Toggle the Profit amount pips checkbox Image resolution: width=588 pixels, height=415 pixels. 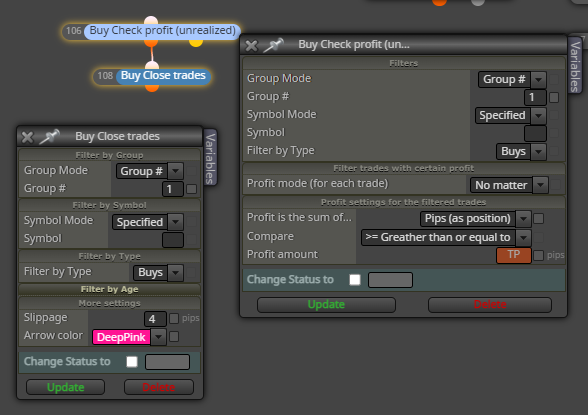[x=538, y=255]
